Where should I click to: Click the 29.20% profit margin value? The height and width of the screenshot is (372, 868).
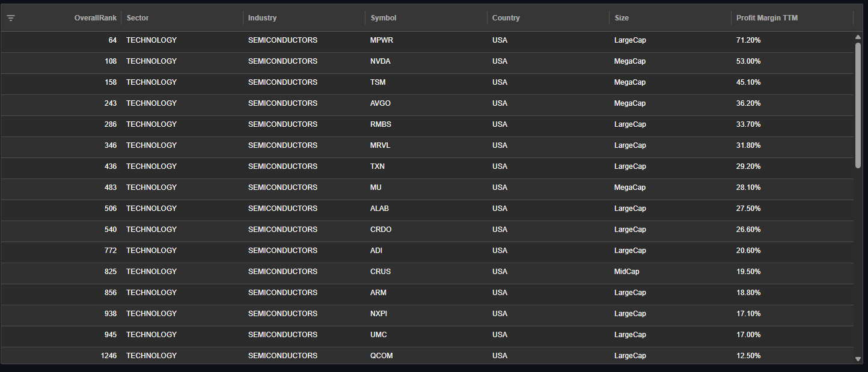pyautogui.click(x=748, y=166)
